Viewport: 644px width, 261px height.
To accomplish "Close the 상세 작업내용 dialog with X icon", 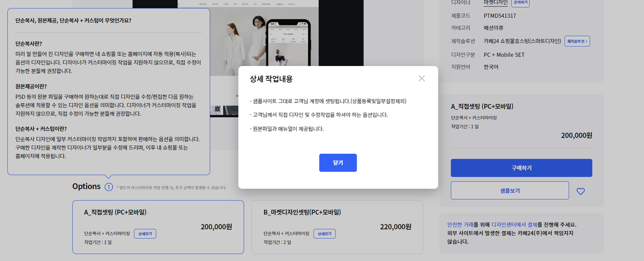I will [x=422, y=78].
